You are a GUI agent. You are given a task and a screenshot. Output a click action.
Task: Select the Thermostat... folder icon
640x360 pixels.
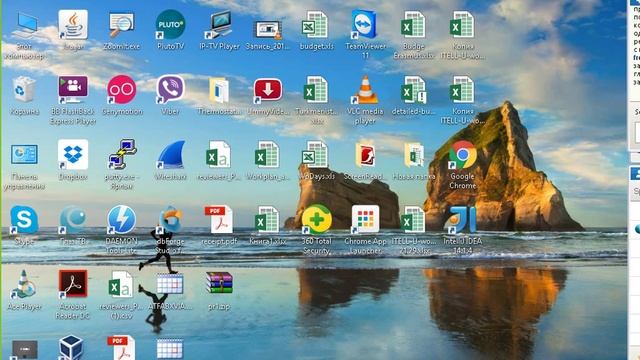[x=219, y=91]
